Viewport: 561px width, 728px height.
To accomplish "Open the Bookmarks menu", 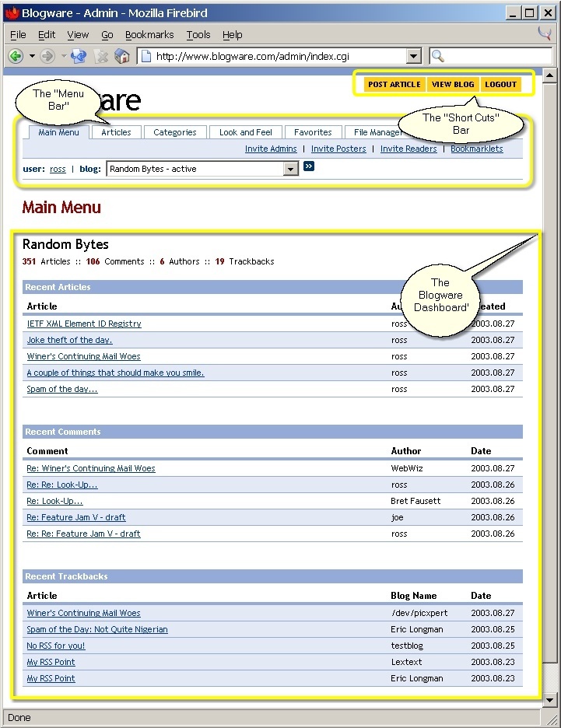I will tap(149, 35).
